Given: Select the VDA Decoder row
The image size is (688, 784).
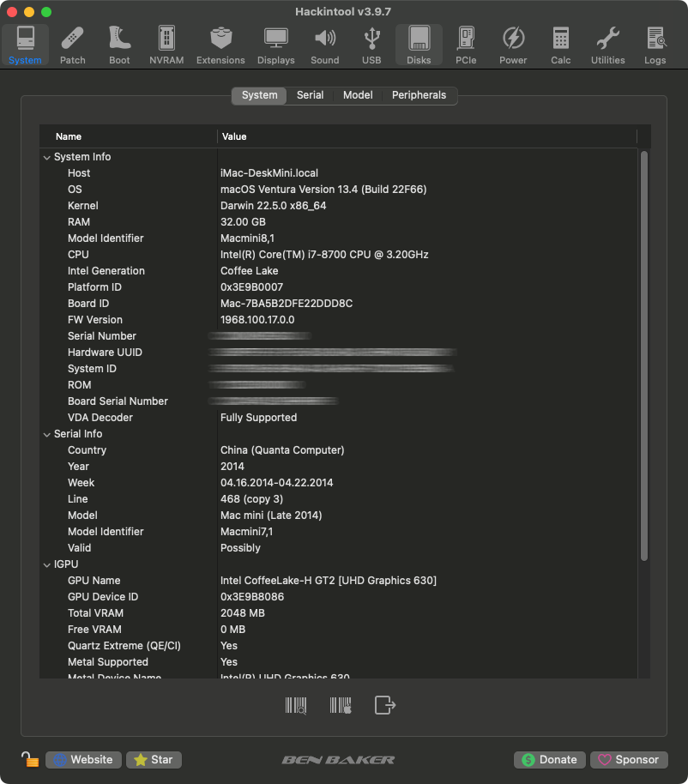Looking at the screenshot, I should coord(339,418).
